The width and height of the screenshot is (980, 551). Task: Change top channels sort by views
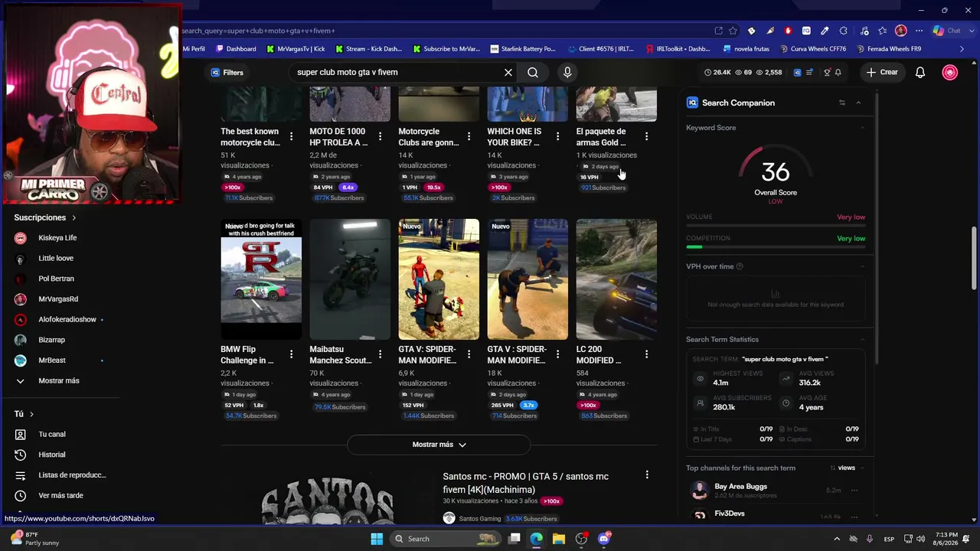pyautogui.click(x=842, y=468)
